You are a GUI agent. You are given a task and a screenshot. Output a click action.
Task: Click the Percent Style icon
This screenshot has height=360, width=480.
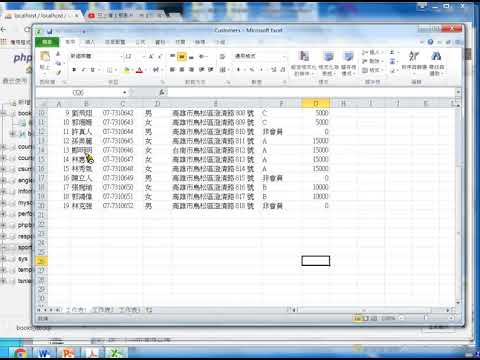pos(252,69)
